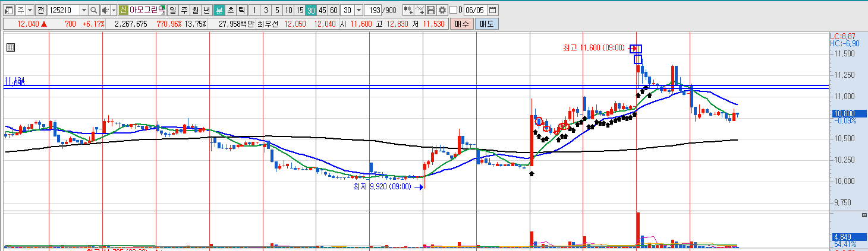The width and height of the screenshot is (868, 251).
Task: Click the 11,500 price axis label
Action: (x=844, y=54)
